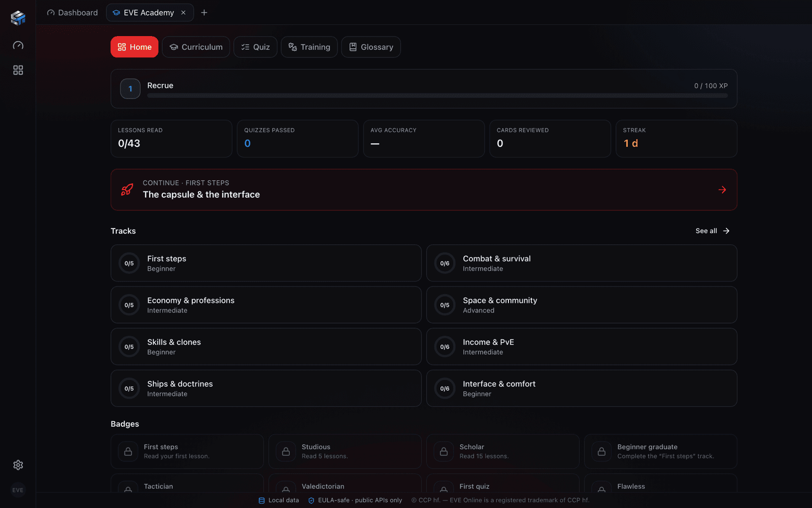Click the lock icon on Studious badge
The width and height of the screenshot is (812, 508).
click(x=286, y=451)
